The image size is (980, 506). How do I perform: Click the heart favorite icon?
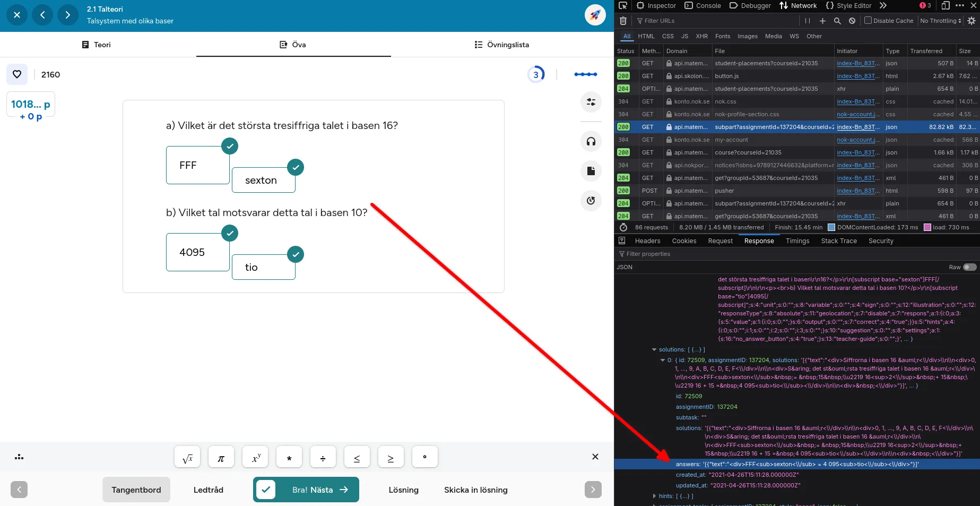[x=17, y=74]
